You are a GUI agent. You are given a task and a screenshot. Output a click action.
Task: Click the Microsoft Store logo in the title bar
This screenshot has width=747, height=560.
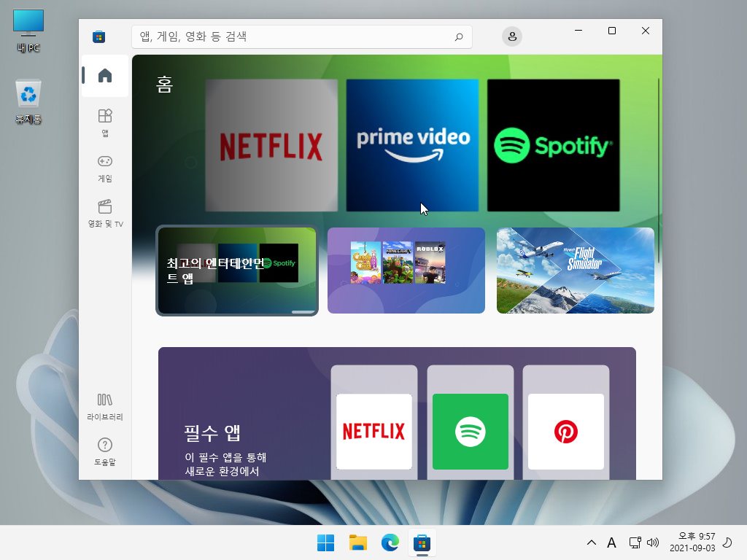pos(98,36)
